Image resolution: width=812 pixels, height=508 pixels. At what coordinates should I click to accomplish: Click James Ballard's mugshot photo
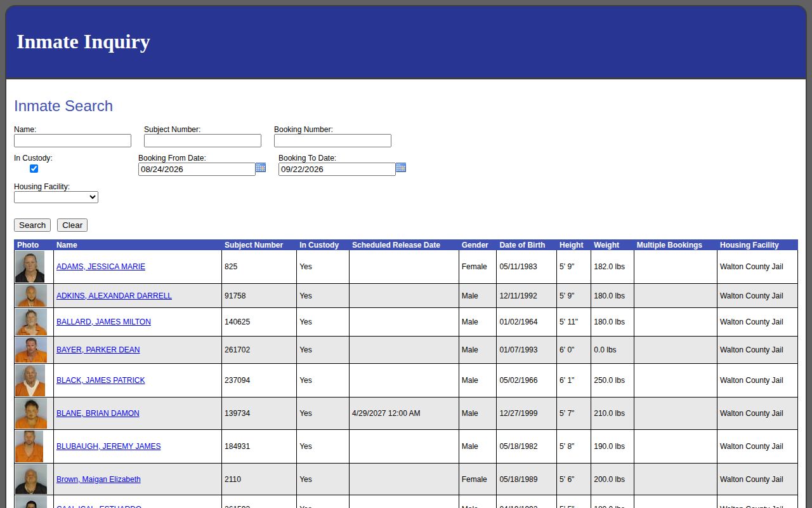pyautogui.click(x=31, y=322)
